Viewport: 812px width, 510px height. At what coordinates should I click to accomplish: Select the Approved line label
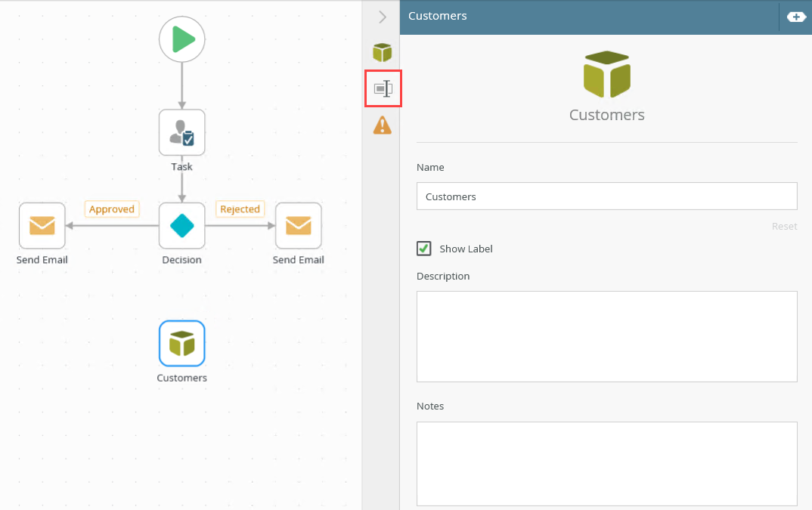click(112, 209)
